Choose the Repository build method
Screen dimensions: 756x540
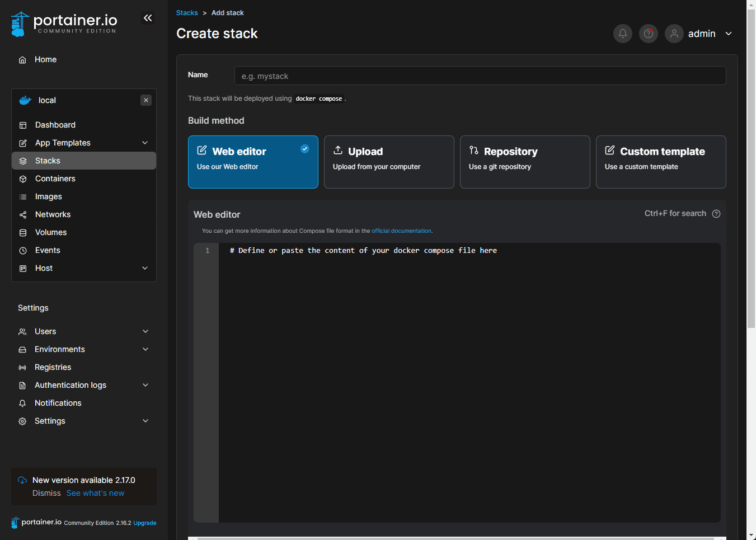(x=525, y=162)
